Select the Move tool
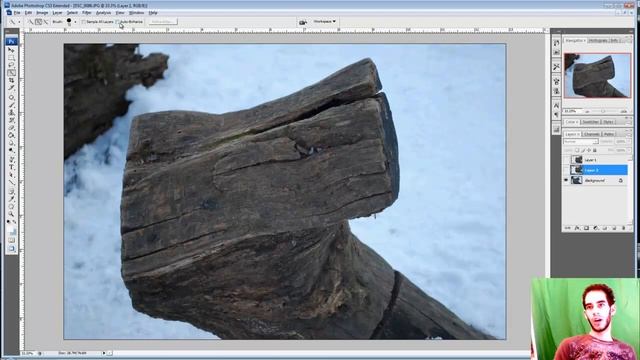The image size is (640, 360). tap(11, 50)
